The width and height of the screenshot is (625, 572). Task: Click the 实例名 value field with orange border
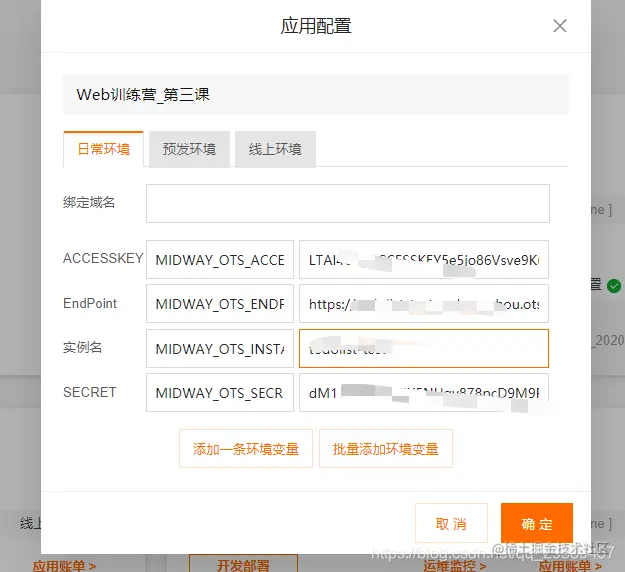point(424,348)
